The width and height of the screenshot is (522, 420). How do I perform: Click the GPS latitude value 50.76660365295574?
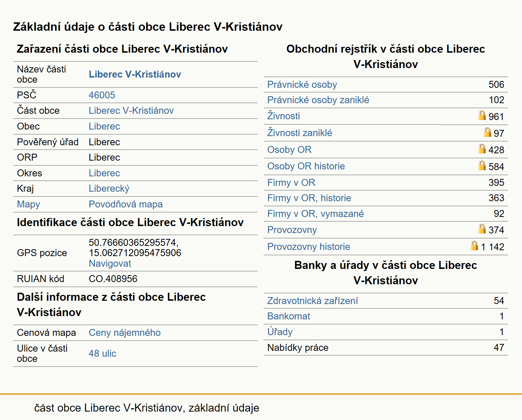pyautogui.click(x=134, y=243)
